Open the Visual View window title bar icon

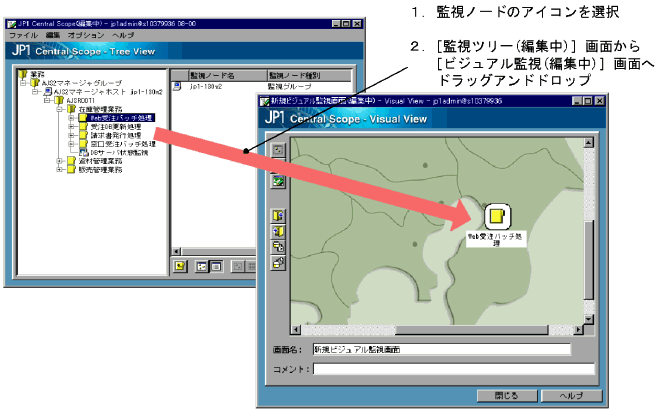(x=265, y=101)
